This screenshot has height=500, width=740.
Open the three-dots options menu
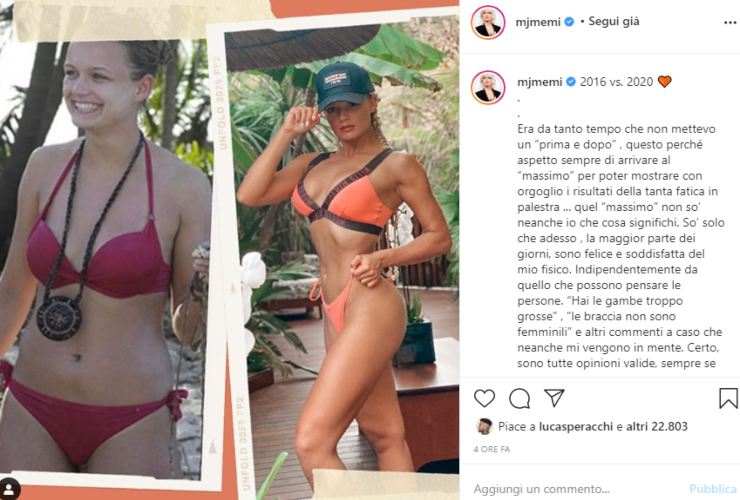click(x=730, y=23)
